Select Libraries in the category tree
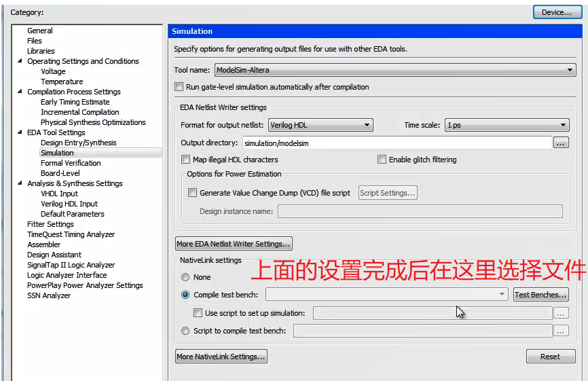This screenshot has height=381, width=588. [41, 51]
